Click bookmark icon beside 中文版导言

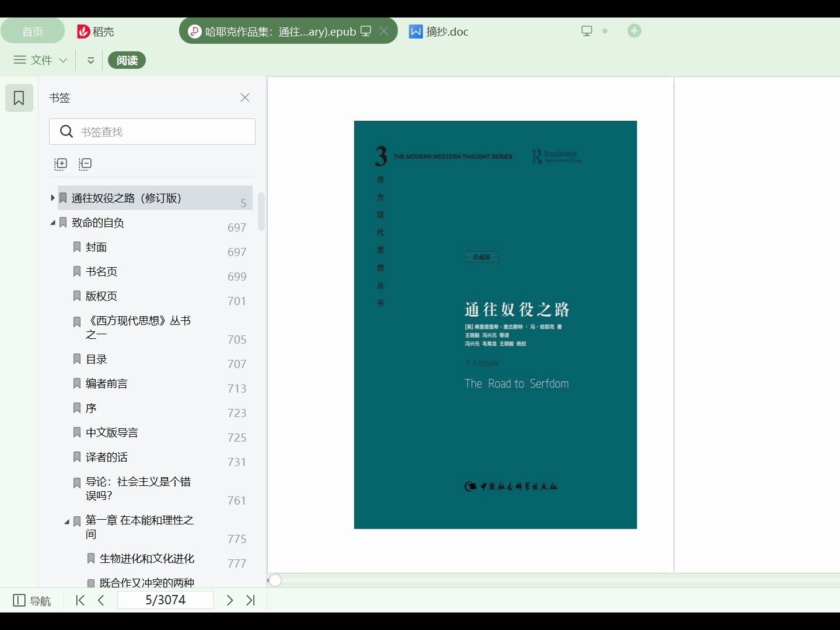pos(77,433)
